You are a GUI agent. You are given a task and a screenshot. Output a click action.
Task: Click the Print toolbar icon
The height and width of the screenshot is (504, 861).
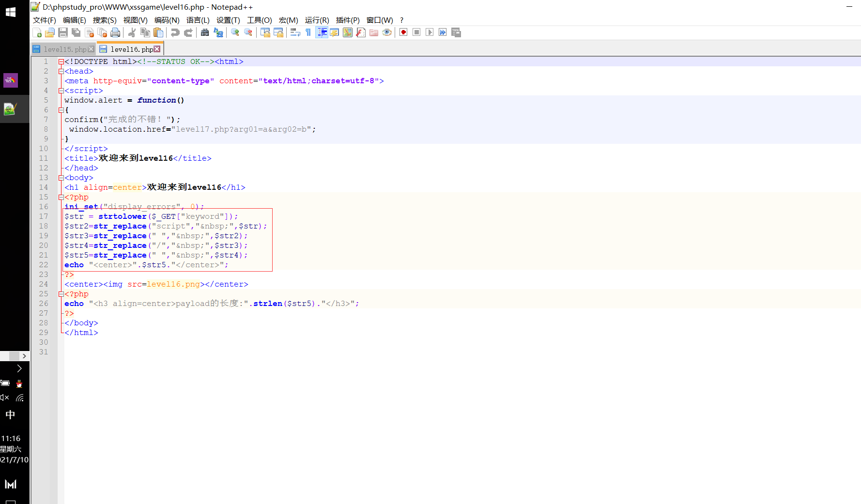[115, 32]
